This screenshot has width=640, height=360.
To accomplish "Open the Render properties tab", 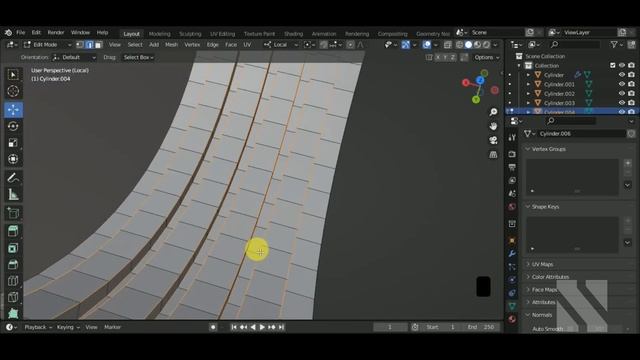I will pyautogui.click(x=512, y=154).
